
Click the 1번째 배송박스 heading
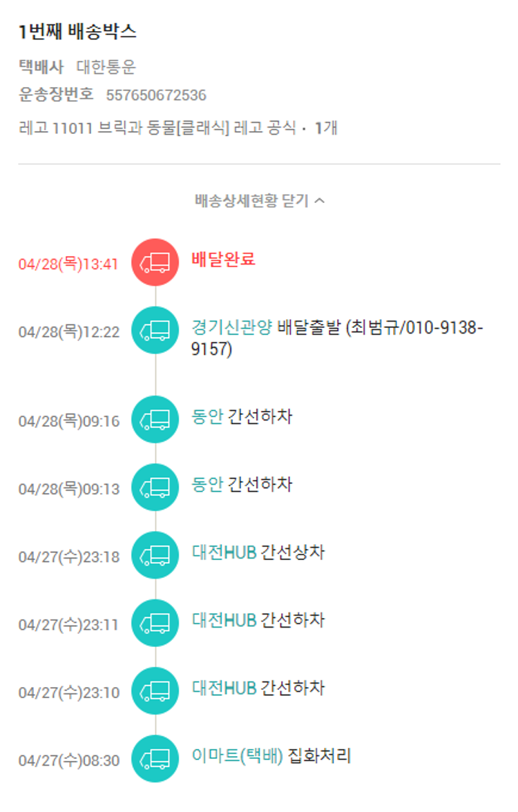[x=77, y=31]
